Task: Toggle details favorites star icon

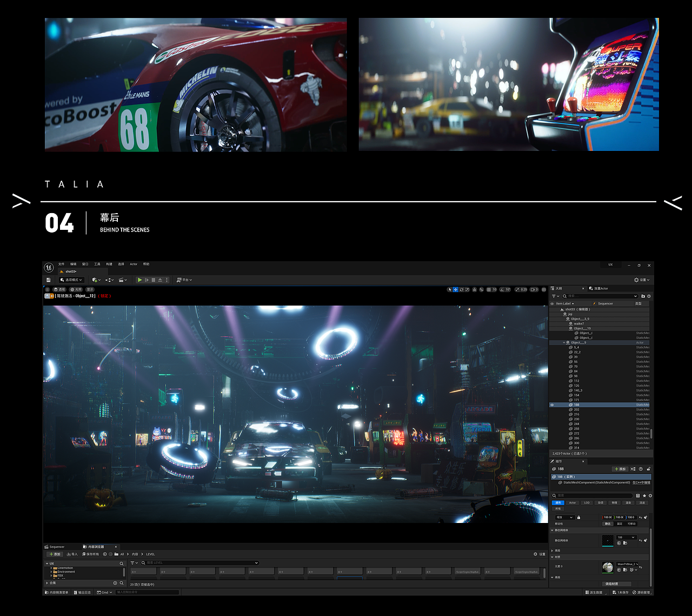Action: [644, 495]
